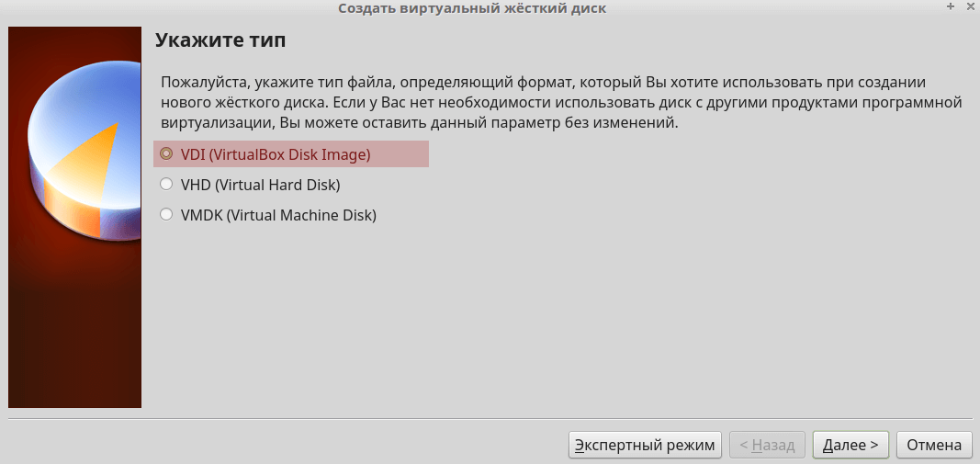
Task: Click the dark red banner below the disk
Action: (x=74, y=340)
